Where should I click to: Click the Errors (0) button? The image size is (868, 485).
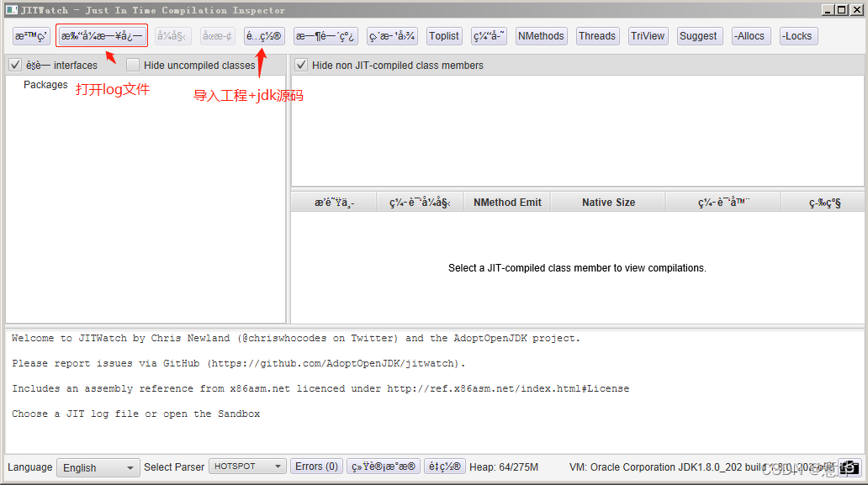tap(316, 467)
